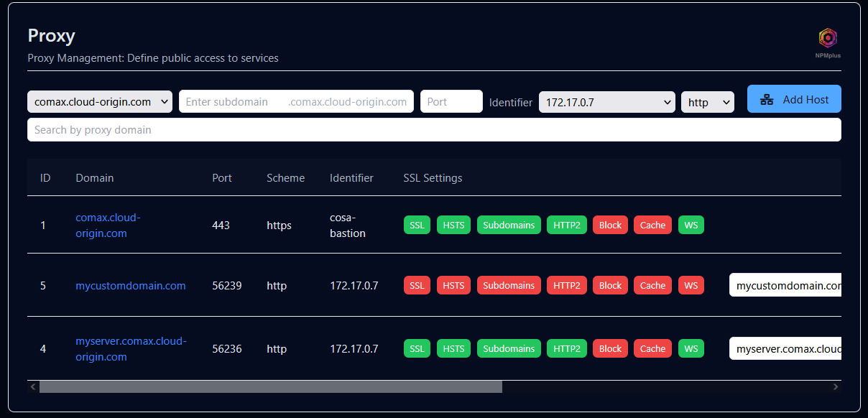This screenshot has width=868, height=418.
Task: Open the comax.cloud-origin.com domain dropdown
Action: 100,101
